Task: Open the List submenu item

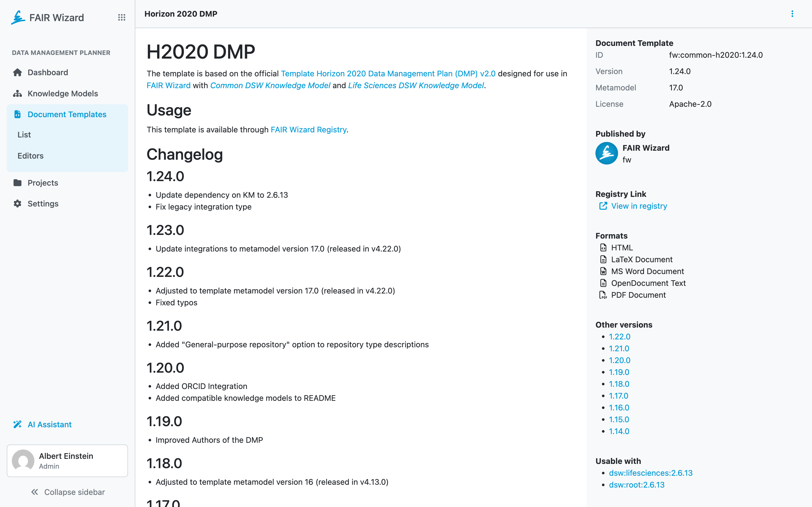Action: pos(24,135)
